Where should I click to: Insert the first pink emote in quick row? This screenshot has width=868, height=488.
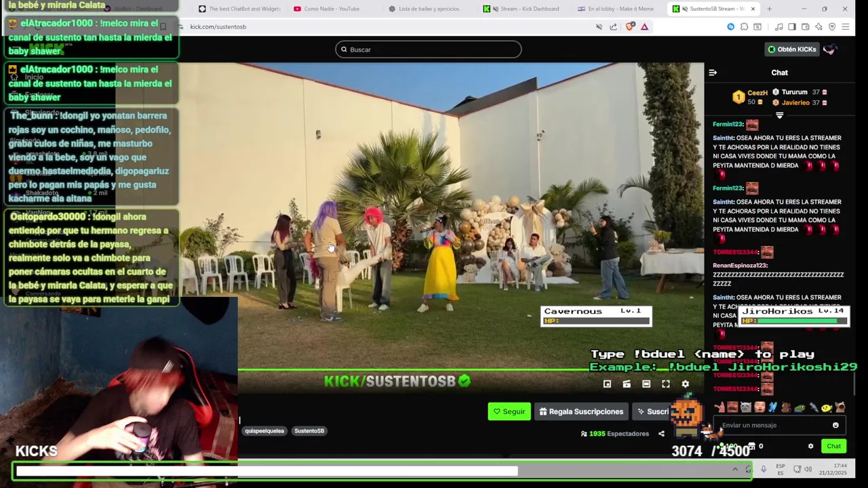719,407
